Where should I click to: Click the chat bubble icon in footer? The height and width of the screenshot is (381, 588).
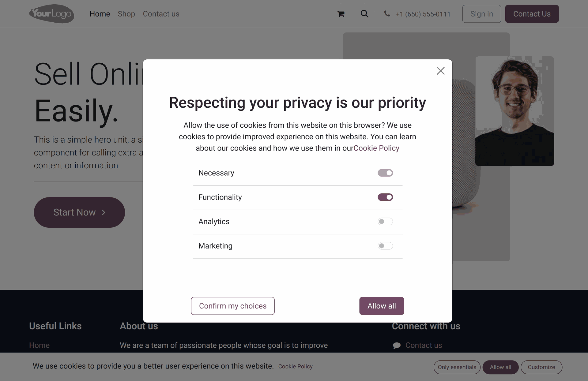pos(397,346)
